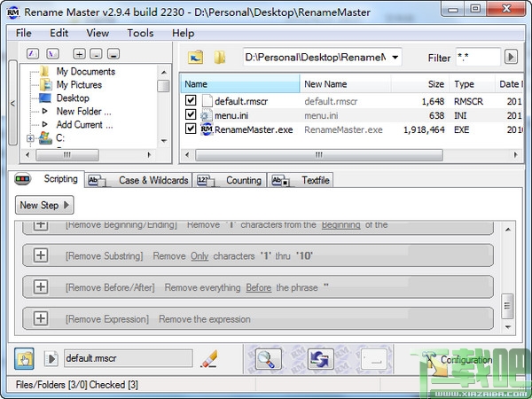Expand the Remove Expression step
This screenshot has height=399, width=532.
click(41, 318)
